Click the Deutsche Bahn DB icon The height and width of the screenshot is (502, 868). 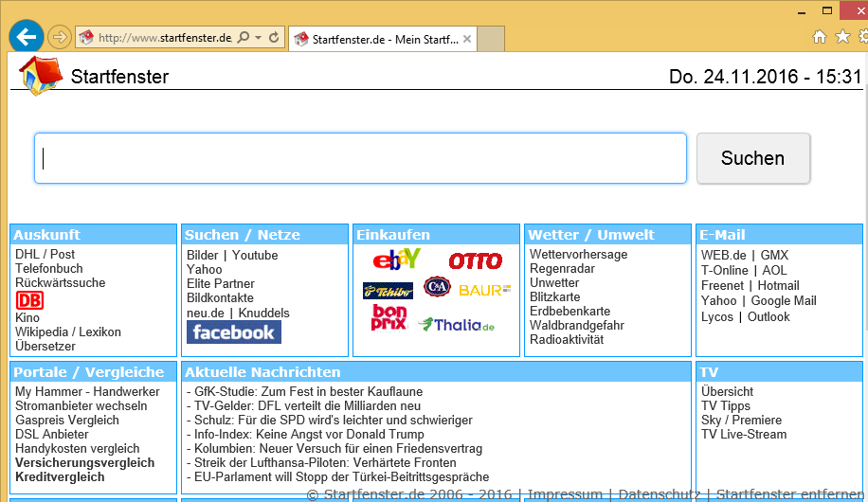pos(29,300)
